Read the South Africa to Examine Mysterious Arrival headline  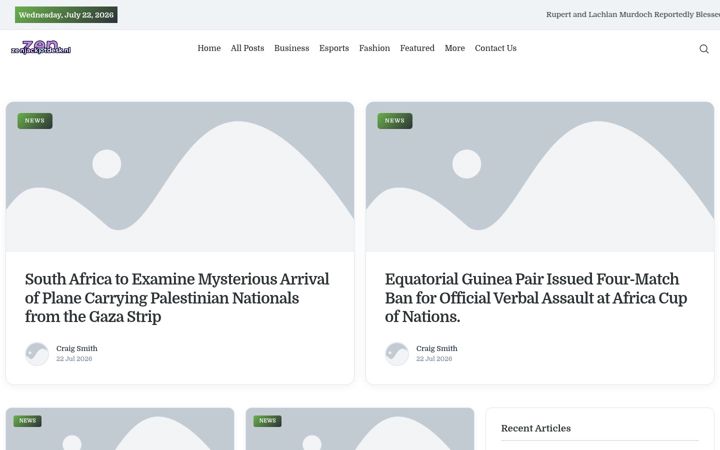click(177, 298)
